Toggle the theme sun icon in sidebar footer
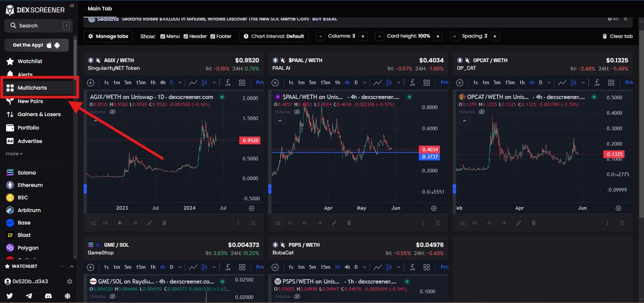The height and width of the screenshot is (303, 644). click(x=68, y=295)
